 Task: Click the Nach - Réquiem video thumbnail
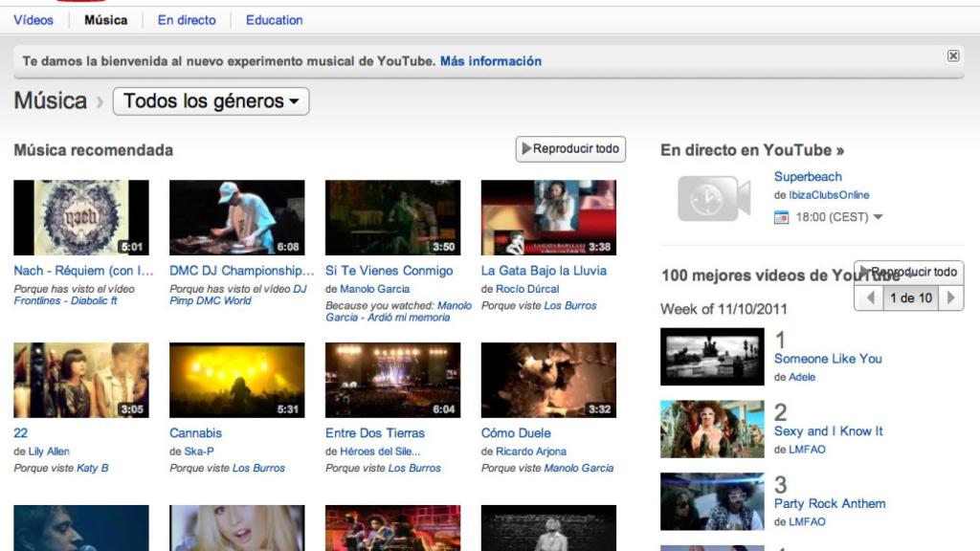[81, 218]
